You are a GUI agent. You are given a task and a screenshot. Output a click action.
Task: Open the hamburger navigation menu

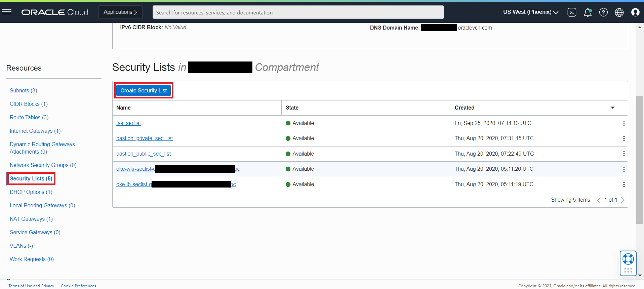pos(7,12)
